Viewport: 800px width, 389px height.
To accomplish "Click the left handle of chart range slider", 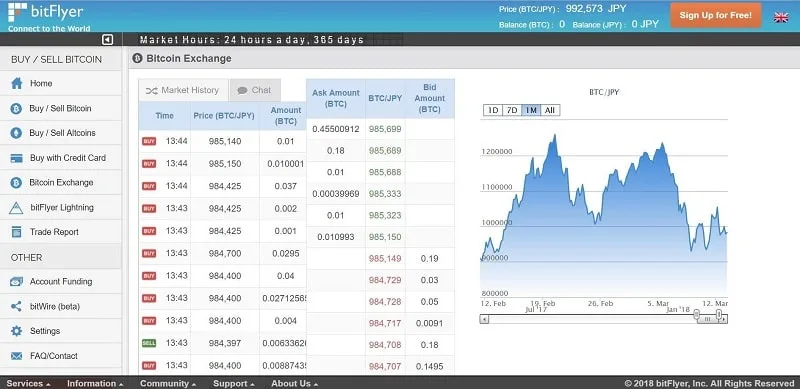I will click(696, 315).
